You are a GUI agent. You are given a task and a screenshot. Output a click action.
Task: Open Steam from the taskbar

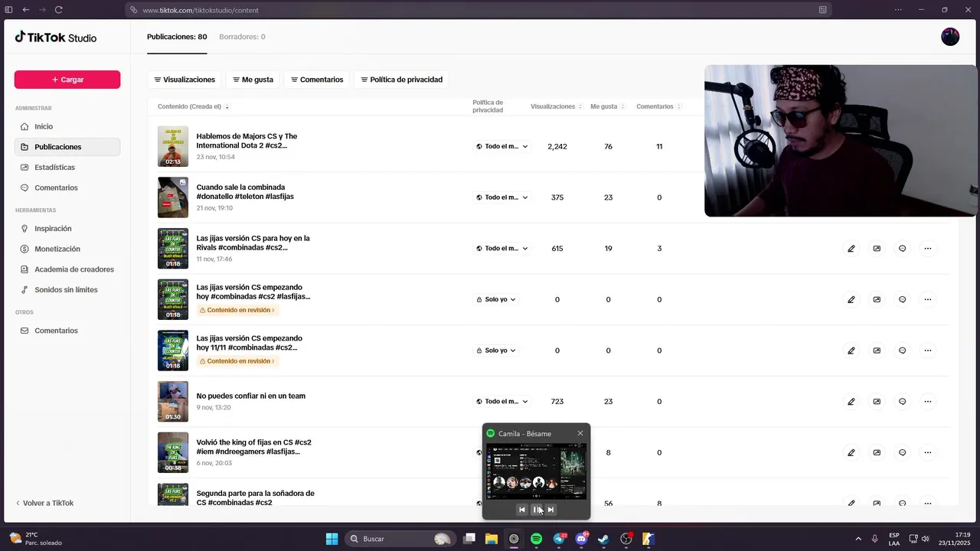click(603, 539)
